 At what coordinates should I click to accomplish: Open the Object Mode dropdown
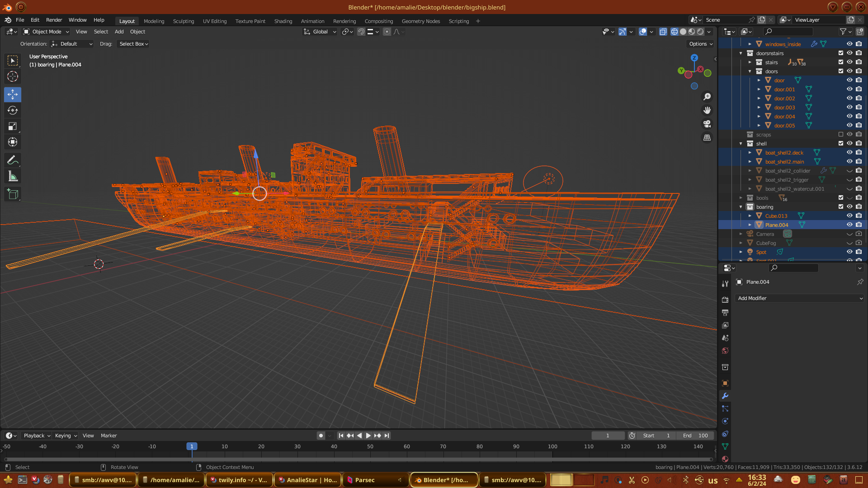(46, 32)
